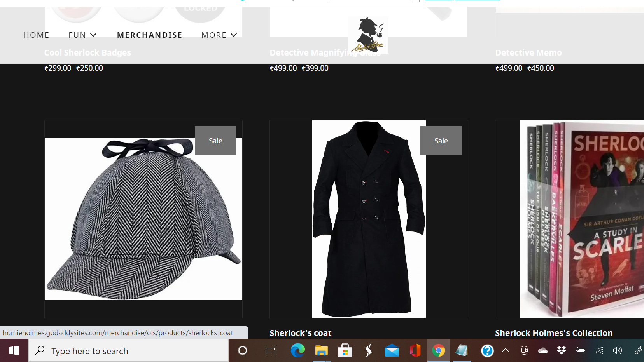Select the ₹450.00 Detective Memo price
The height and width of the screenshot is (362, 644).
pos(541,68)
